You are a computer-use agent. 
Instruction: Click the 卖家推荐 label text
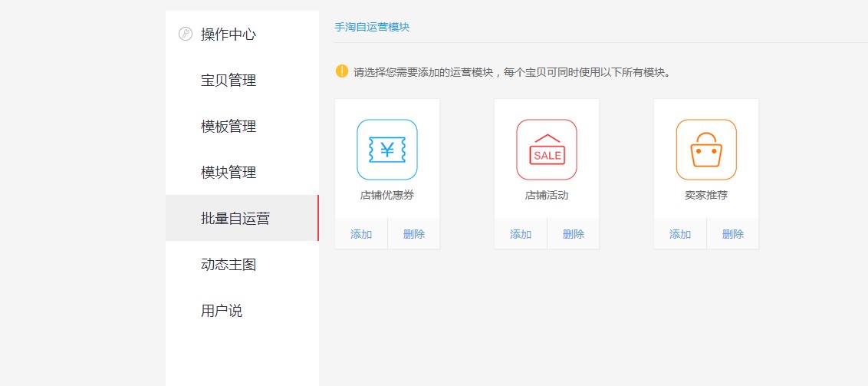[706, 196]
